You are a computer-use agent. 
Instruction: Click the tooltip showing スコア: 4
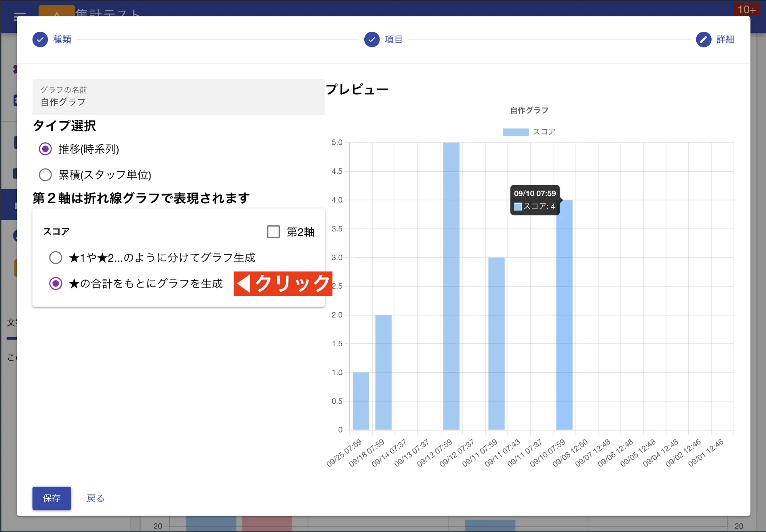[535, 199]
